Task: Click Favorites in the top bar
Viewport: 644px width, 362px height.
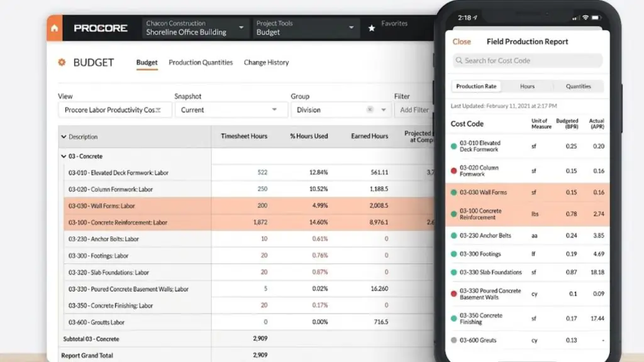Action: pyautogui.click(x=394, y=23)
